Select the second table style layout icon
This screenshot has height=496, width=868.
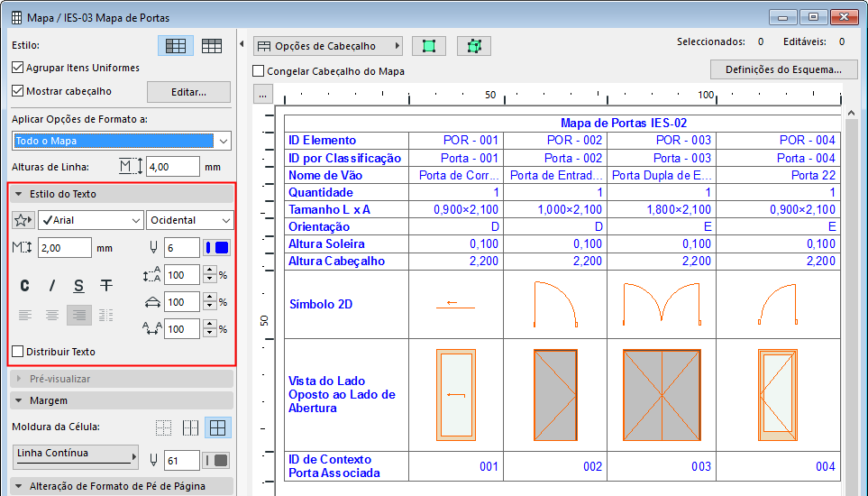click(x=212, y=45)
